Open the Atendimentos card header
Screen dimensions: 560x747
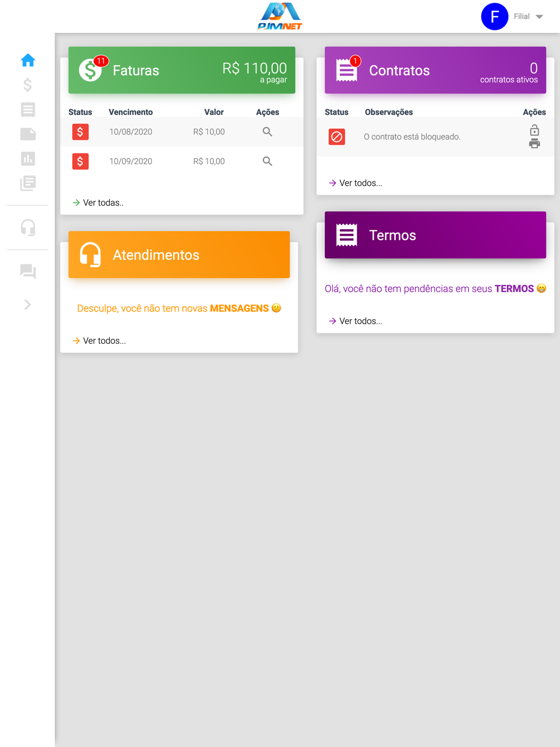179,255
